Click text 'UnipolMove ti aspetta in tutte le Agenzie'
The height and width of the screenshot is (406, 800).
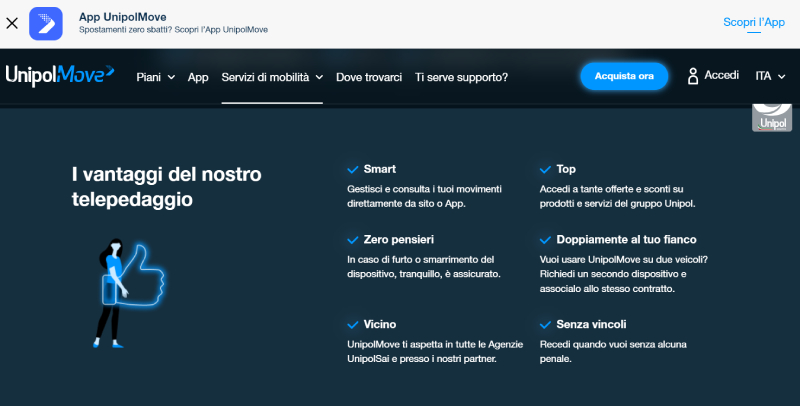(x=435, y=344)
